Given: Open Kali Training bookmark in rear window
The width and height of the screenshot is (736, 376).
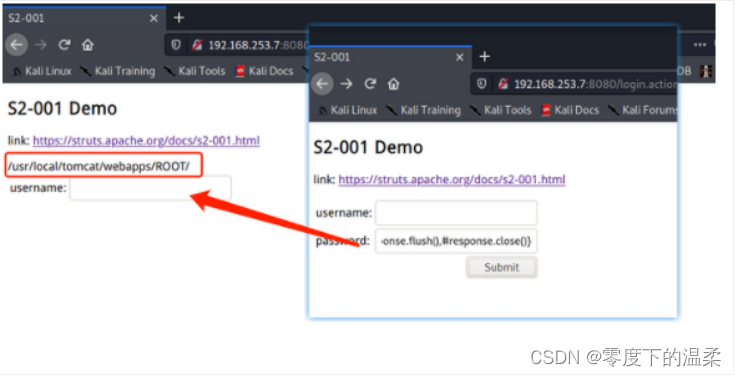Looking at the screenshot, I should click(118, 71).
